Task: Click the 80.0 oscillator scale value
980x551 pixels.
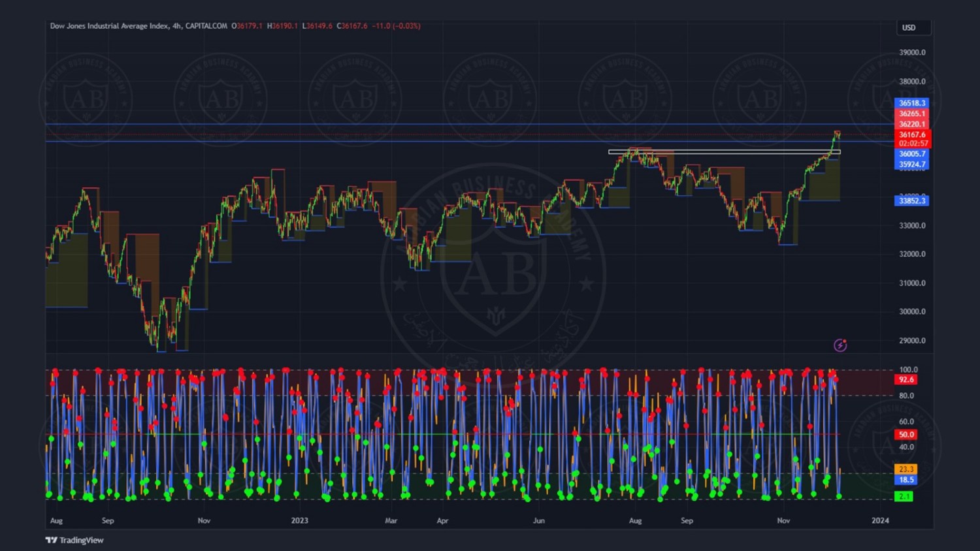Action: [906, 396]
